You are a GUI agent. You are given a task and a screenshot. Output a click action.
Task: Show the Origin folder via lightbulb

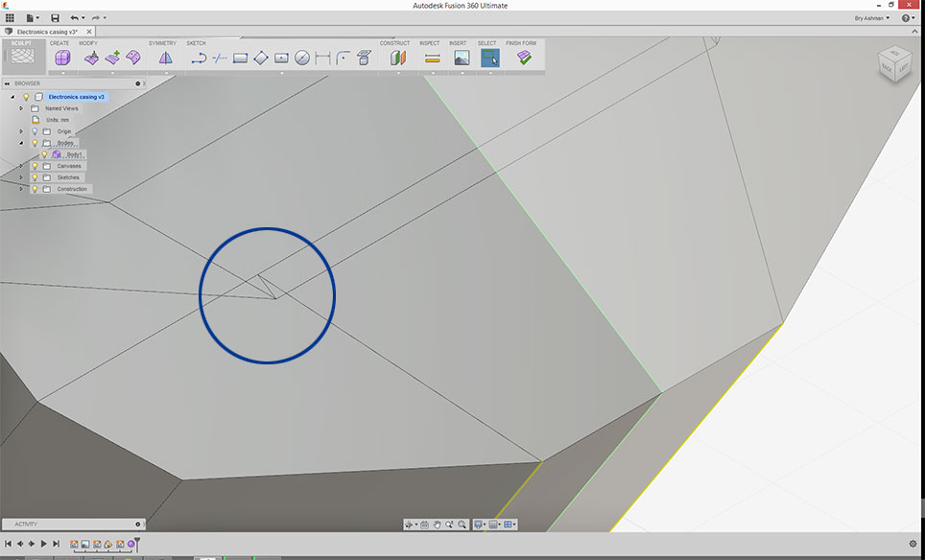[x=35, y=131]
